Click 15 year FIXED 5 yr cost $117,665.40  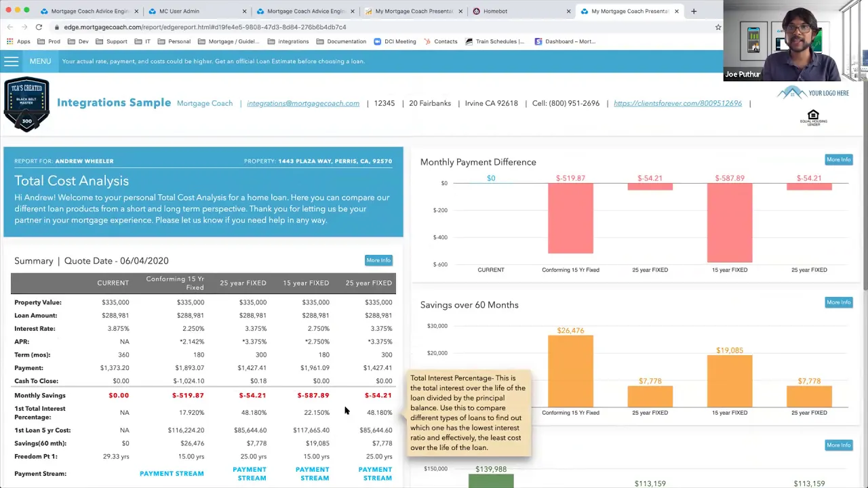point(311,430)
